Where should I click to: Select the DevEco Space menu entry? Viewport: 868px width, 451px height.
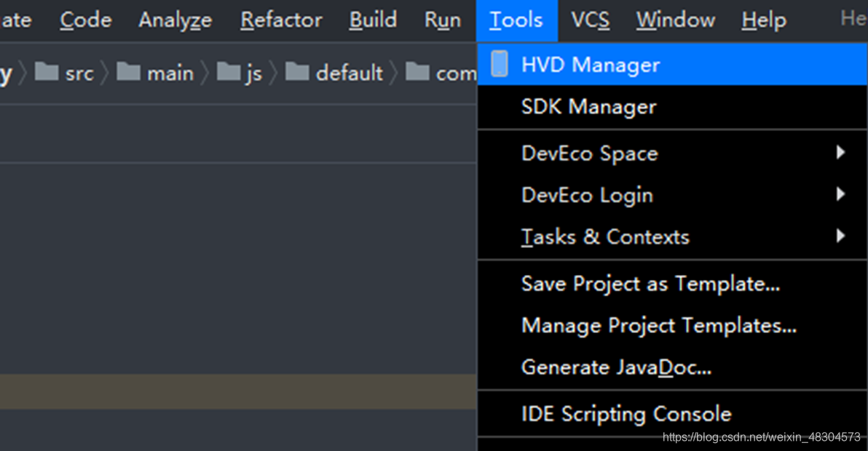tap(672, 153)
